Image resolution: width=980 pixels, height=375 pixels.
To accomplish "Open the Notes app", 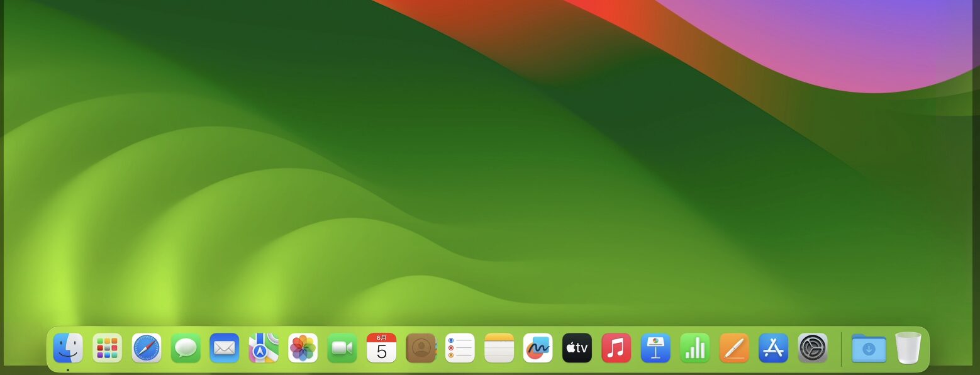I will [499, 348].
